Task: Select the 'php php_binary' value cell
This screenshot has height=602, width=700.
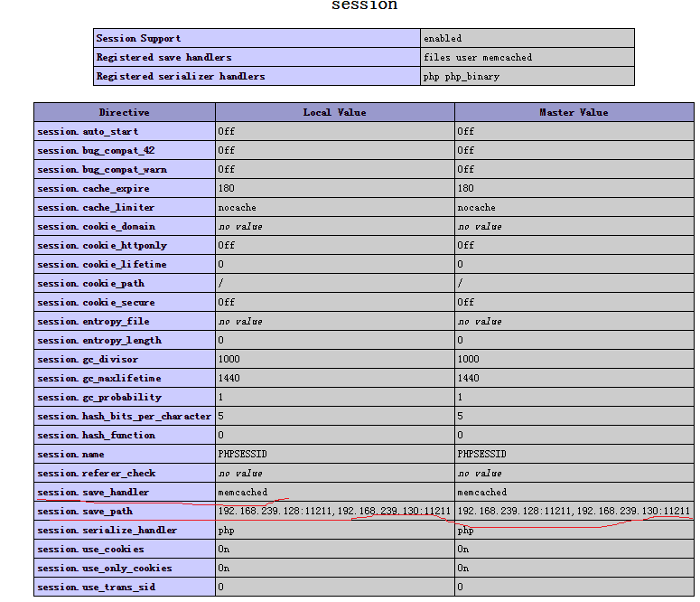Action: [x=527, y=77]
